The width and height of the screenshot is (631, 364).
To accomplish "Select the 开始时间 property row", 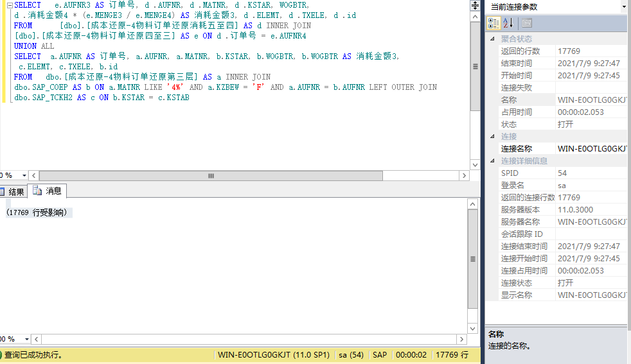I will 563,75.
